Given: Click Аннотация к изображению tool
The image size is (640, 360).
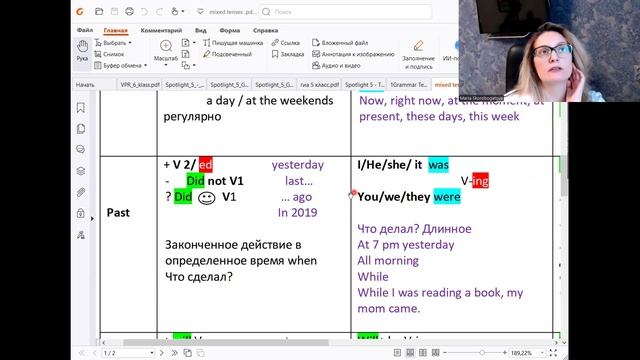Looking at the screenshot, I should [x=353, y=54].
